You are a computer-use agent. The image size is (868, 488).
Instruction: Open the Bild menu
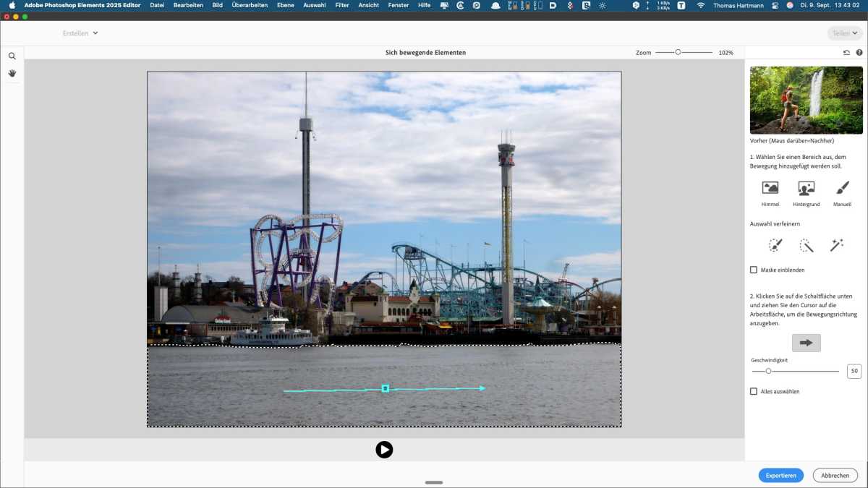217,5
